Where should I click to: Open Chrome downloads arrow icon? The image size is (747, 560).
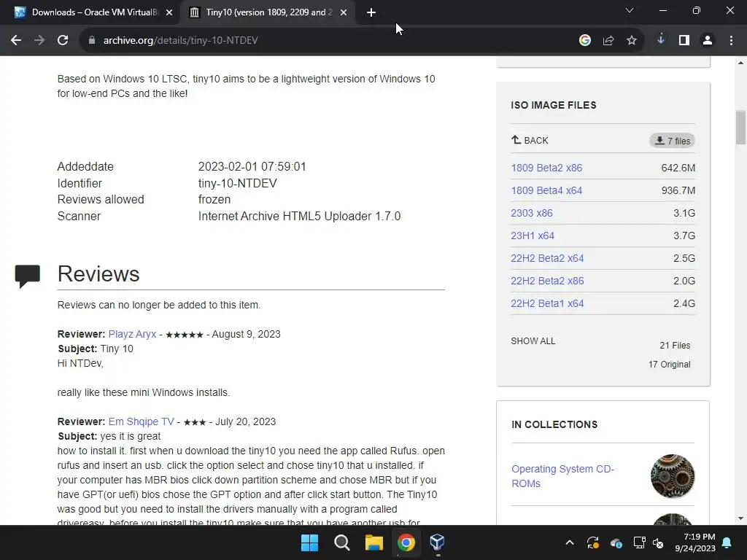click(x=661, y=40)
